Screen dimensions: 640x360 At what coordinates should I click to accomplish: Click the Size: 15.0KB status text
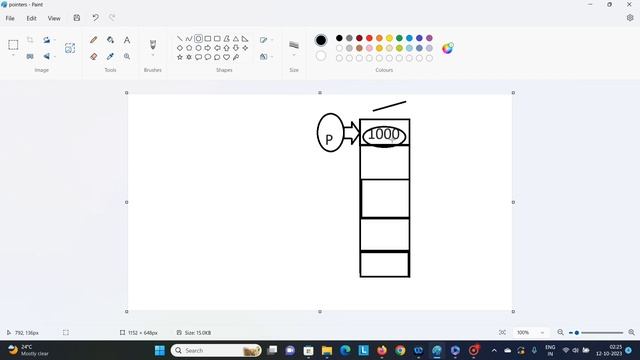pos(198,333)
